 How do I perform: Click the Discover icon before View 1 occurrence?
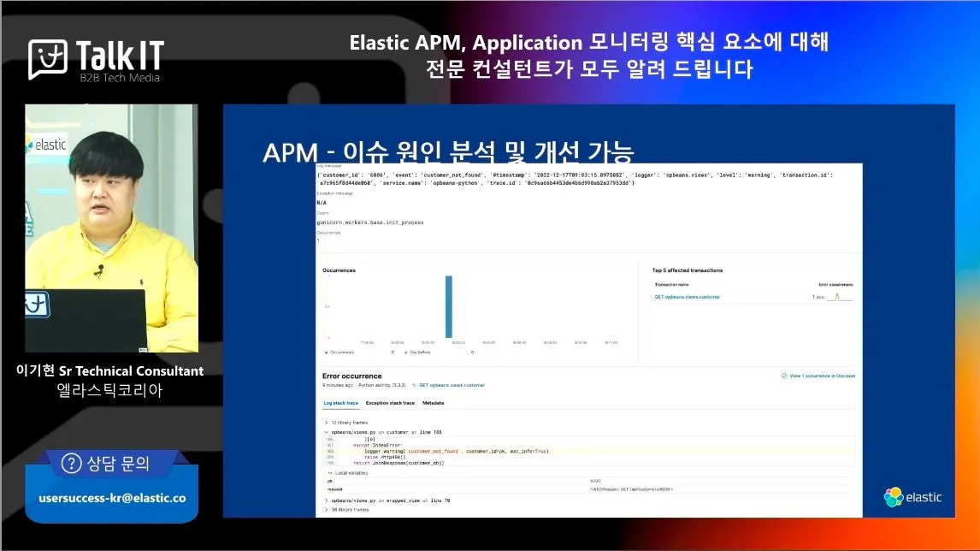[x=784, y=376]
